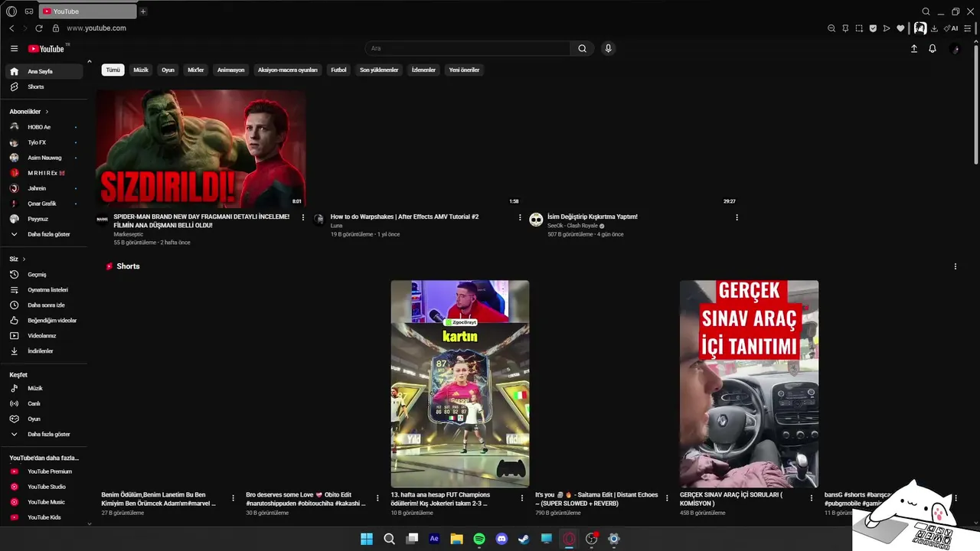Click the browser snapshot selection icon
The image size is (980, 551).
pyautogui.click(x=859, y=28)
